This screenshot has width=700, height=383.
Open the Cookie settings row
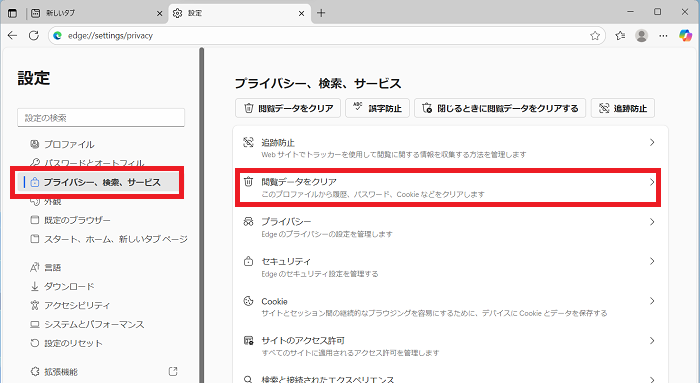(450, 306)
